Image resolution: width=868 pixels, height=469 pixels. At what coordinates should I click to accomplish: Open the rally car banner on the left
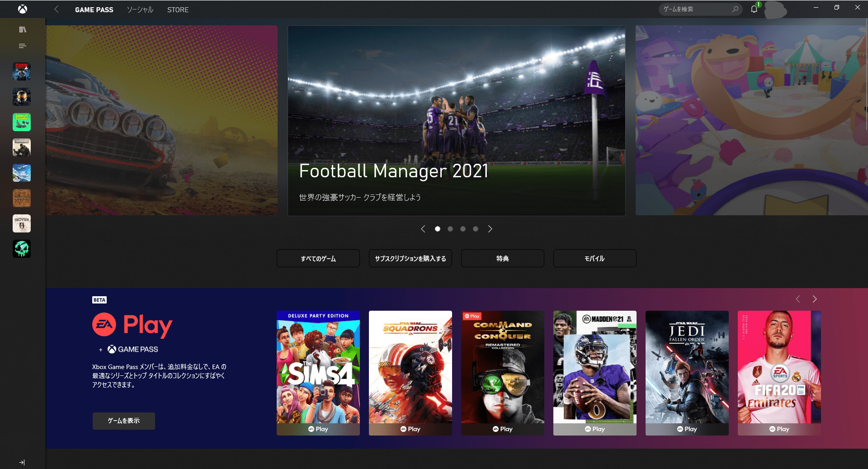(x=161, y=120)
